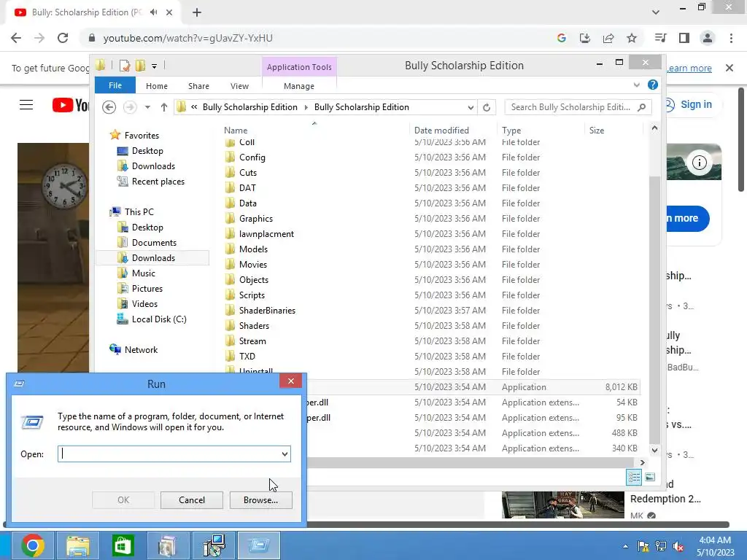The image size is (747, 560).
Task: Sort by the Date modified column header
Action: pyautogui.click(x=441, y=130)
